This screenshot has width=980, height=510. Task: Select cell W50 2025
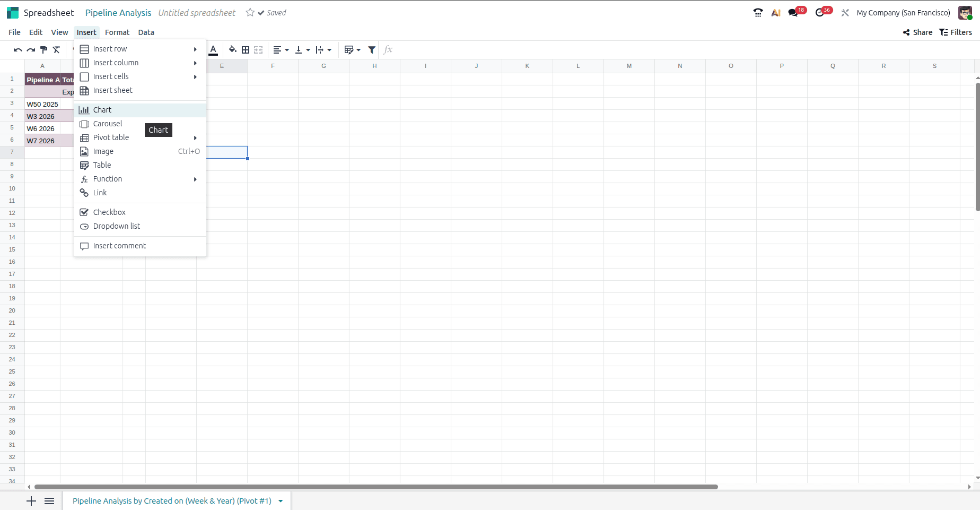pos(42,104)
